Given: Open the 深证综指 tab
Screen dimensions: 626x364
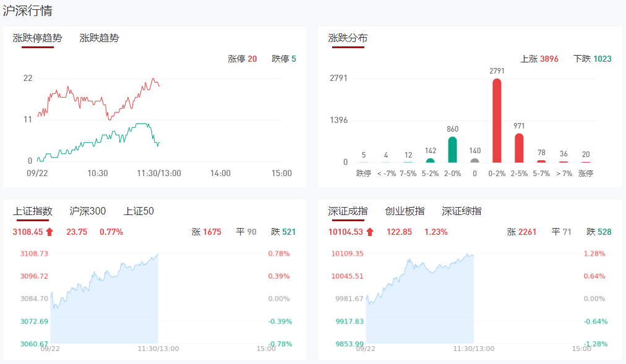Looking at the screenshot, I should pyautogui.click(x=461, y=211).
